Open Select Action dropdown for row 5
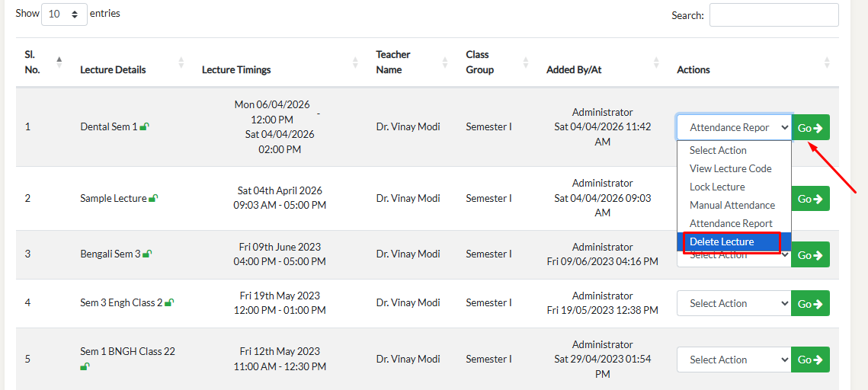The image size is (868, 390). (733, 360)
